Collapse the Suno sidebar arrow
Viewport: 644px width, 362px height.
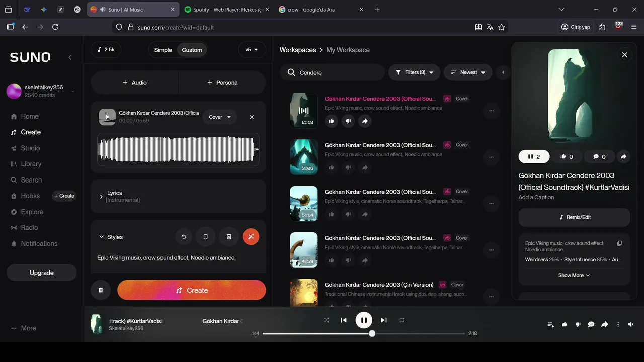(70, 57)
